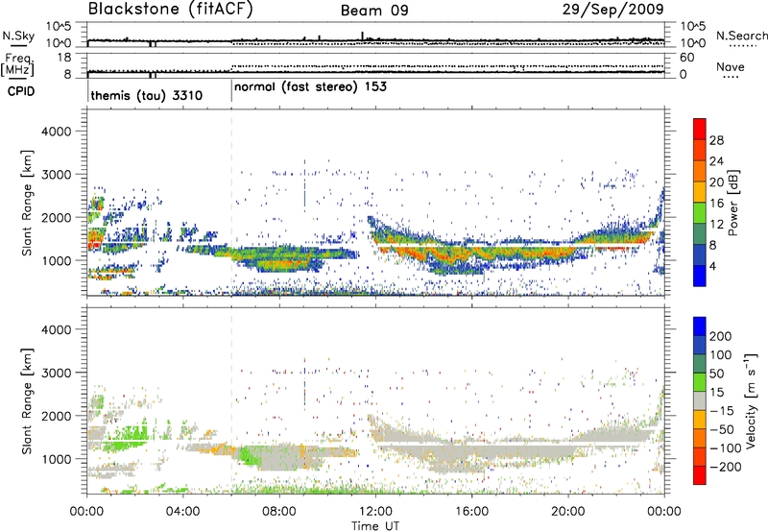
Task: Click the '60' tick label beside Nave
Action: (686, 58)
